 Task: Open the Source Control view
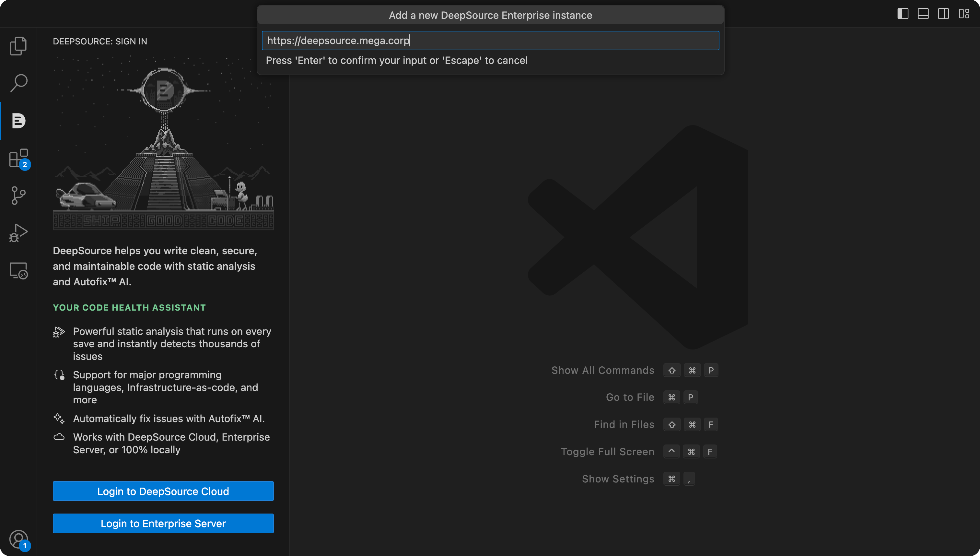[18, 196]
